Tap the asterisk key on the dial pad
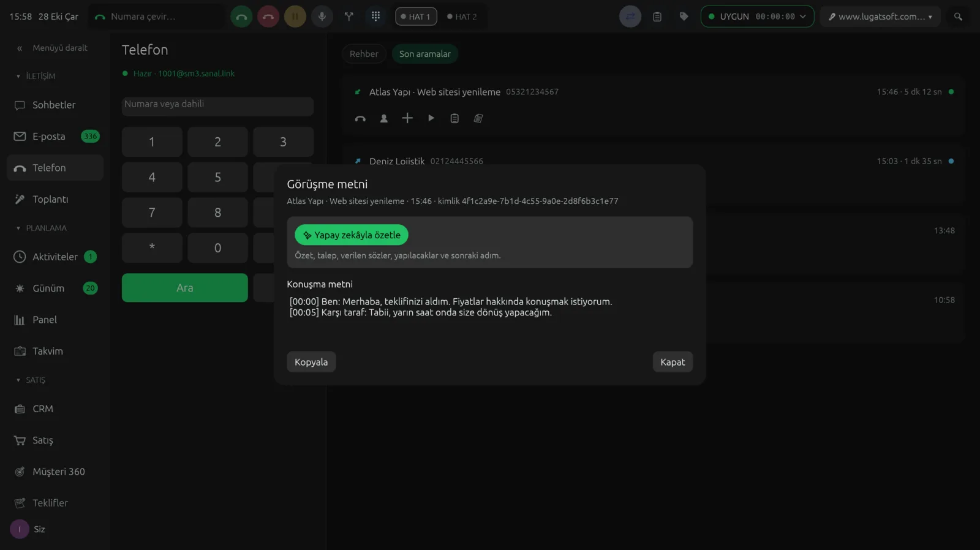The image size is (980, 550). pyautogui.click(x=152, y=248)
